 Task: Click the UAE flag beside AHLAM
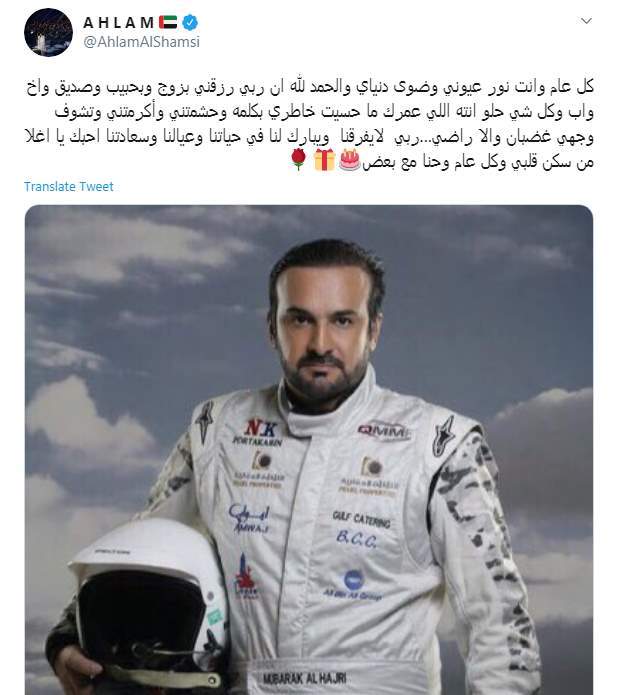(168, 22)
